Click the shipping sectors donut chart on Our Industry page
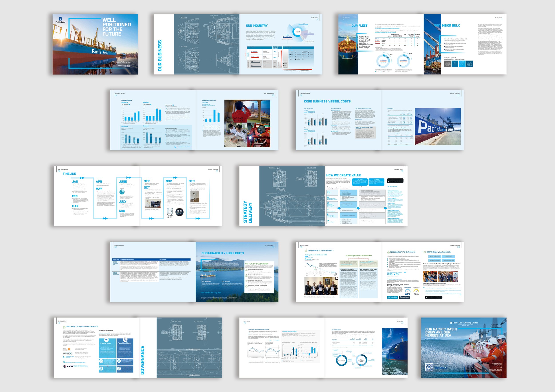 pos(297,31)
